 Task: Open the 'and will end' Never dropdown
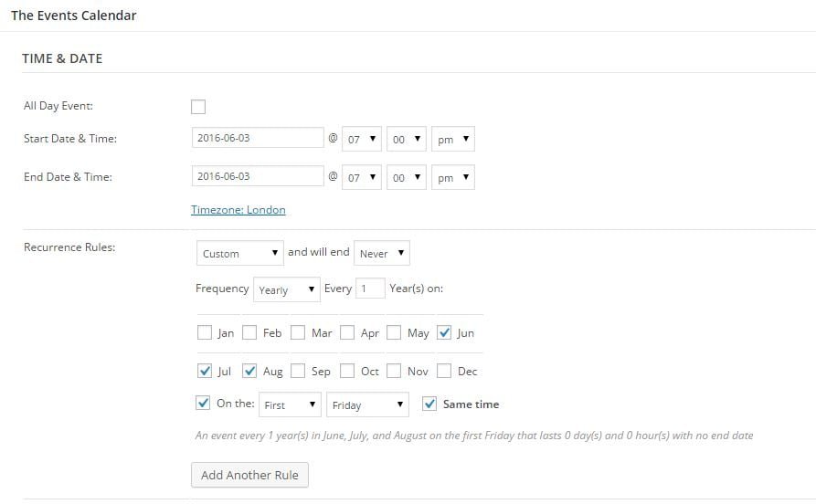click(x=381, y=253)
